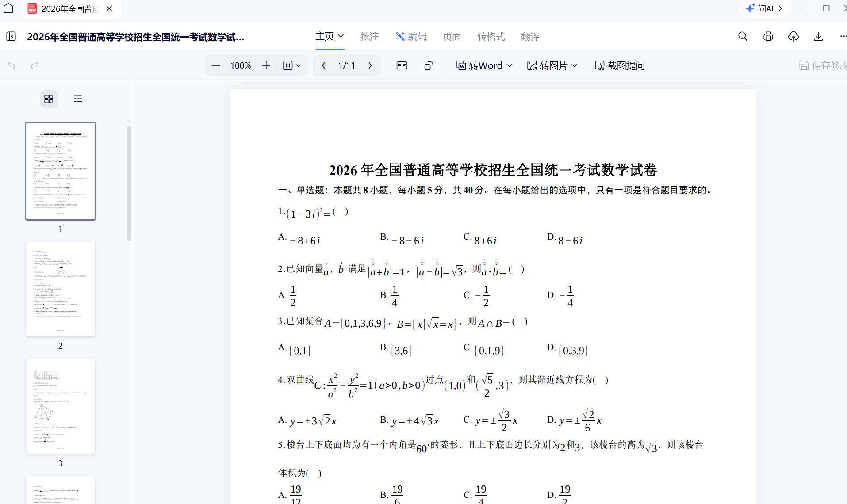The height and width of the screenshot is (504, 847).
Task: Click the thumbnail panel scrollbar
Action: point(129,183)
